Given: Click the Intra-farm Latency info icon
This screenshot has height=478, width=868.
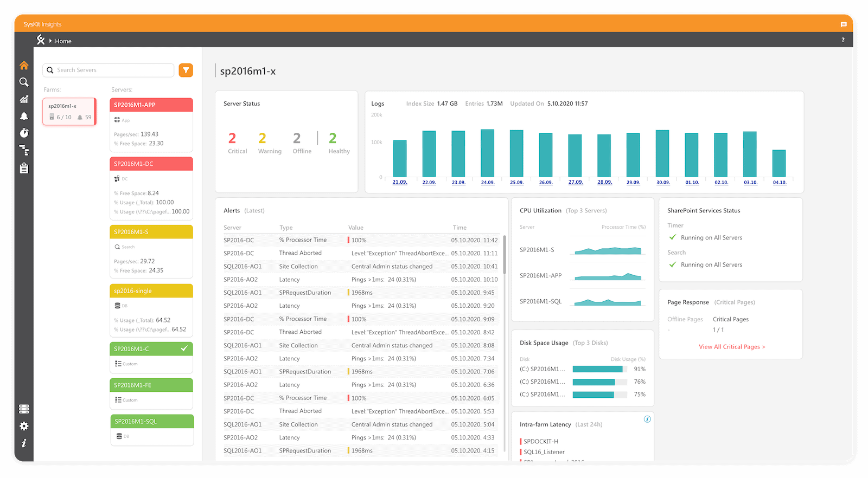Looking at the screenshot, I should pos(647,419).
